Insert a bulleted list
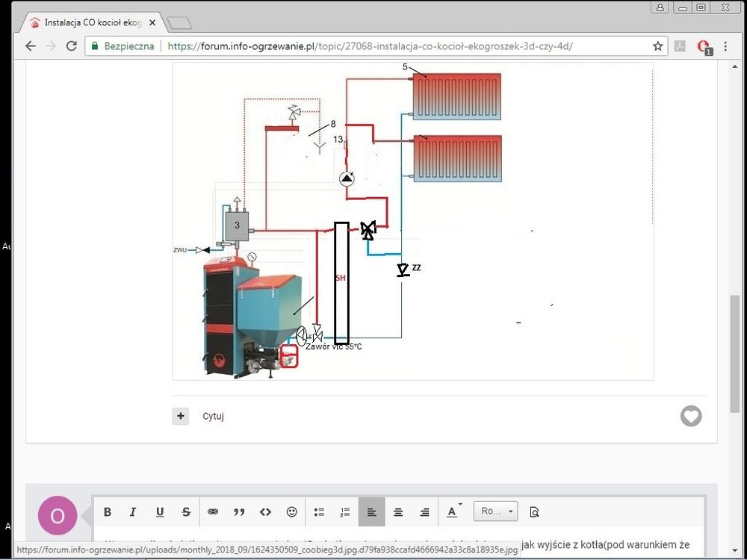Viewport: 747px width, 560px height. pyautogui.click(x=319, y=512)
